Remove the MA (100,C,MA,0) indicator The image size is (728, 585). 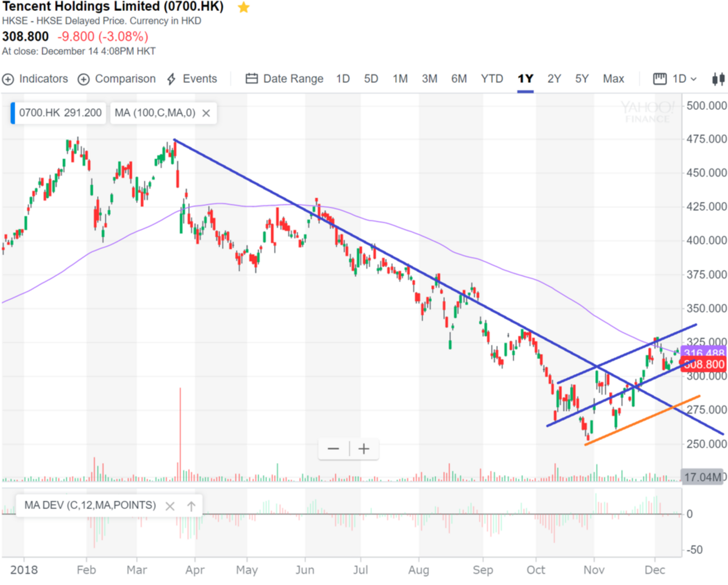pos(206,113)
